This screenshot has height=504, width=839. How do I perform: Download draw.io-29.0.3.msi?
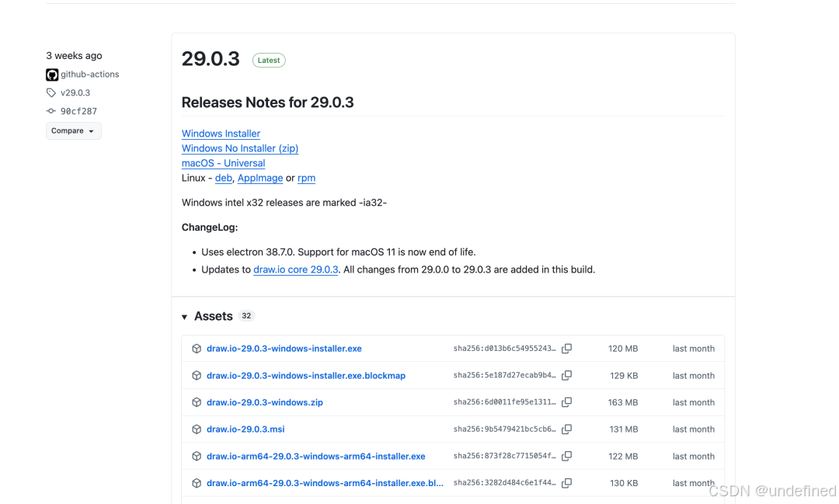[x=245, y=429]
